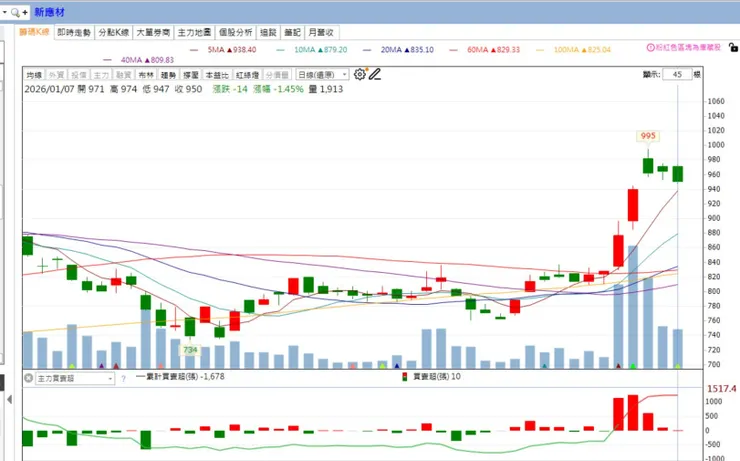Click the 新應材 stock name title
Screen dimensions: 740x461
click(49, 12)
